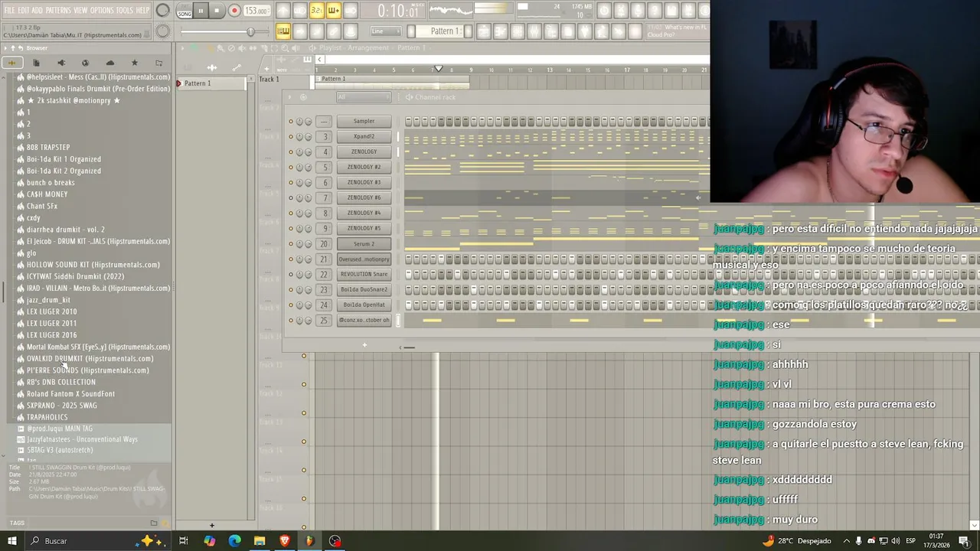Open the channel rack All filter dropdown
The image size is (980, 551).
tap(364, 97)
